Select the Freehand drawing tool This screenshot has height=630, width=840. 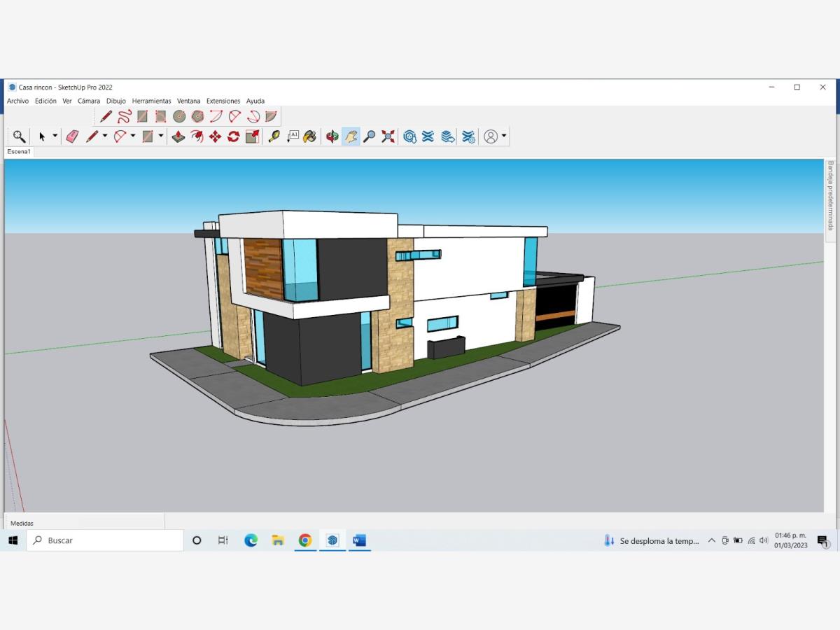(x=124, y=116)
